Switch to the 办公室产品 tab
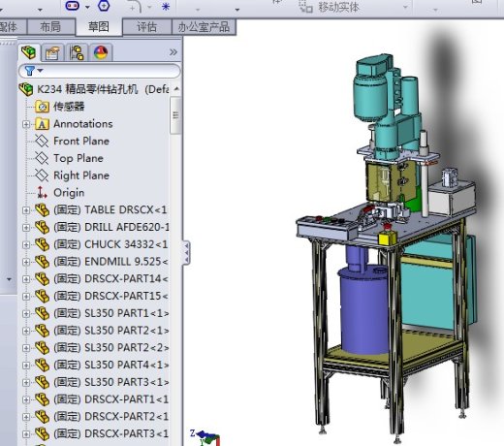This screenshot has width=504, height=446. pos(204,27)
